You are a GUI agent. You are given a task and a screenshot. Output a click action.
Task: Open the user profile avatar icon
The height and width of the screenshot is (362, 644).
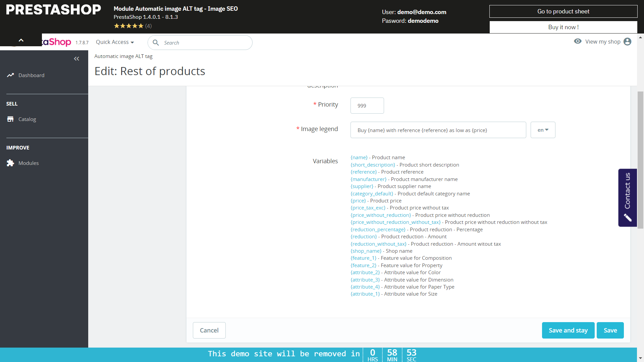click(x=627, y=42)
